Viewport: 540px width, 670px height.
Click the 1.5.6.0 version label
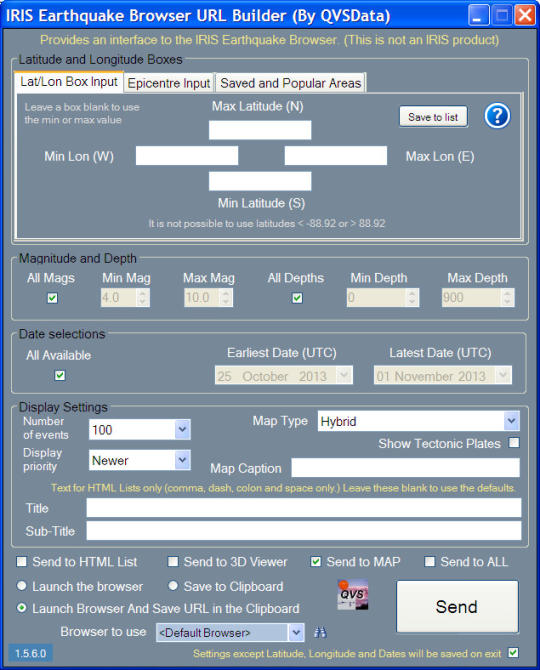(x=30, y=653)
